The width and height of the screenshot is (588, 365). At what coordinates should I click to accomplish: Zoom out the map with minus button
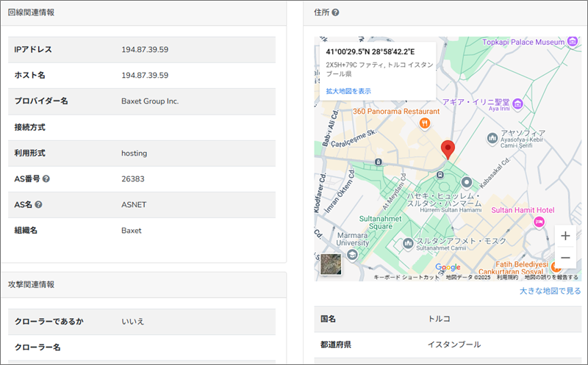click(x=565, y=258)
